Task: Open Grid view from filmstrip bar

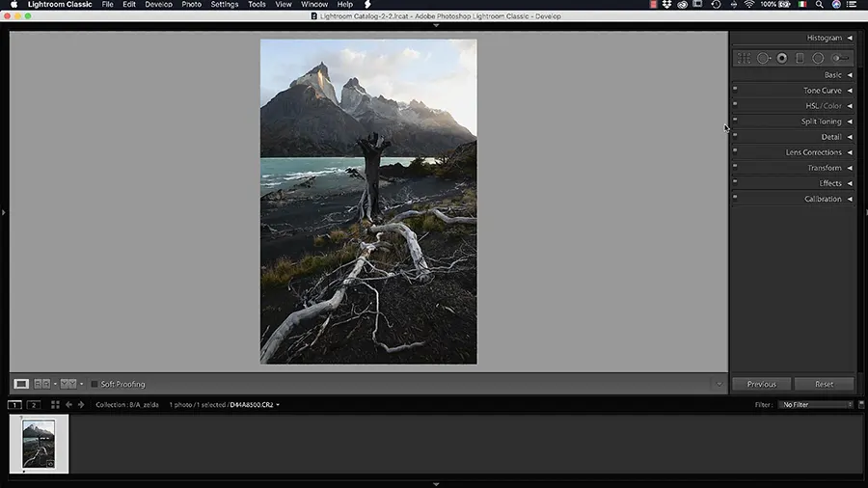Action: [x=55, y=405]
